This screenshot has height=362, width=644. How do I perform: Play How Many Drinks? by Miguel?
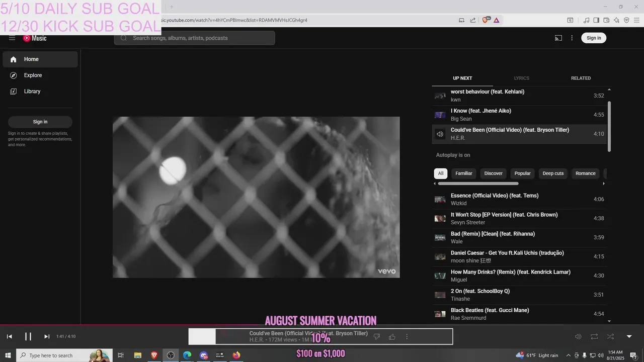[x=519, y=276]
